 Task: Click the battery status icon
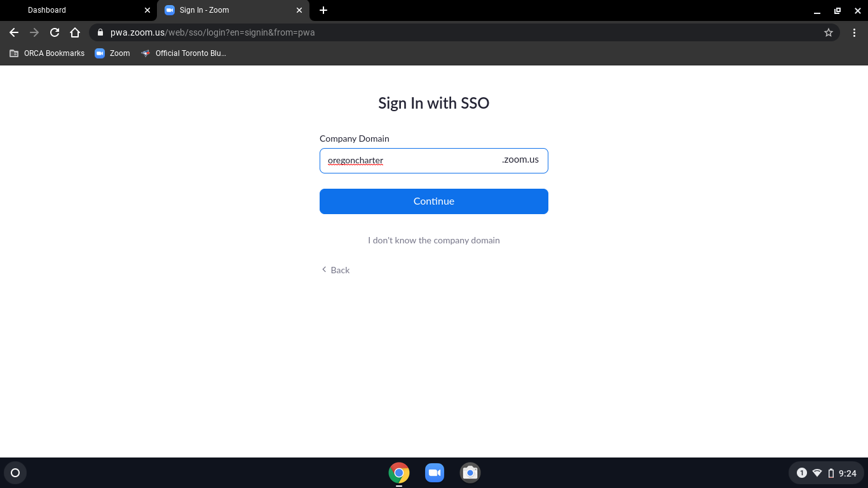(831, 473)
